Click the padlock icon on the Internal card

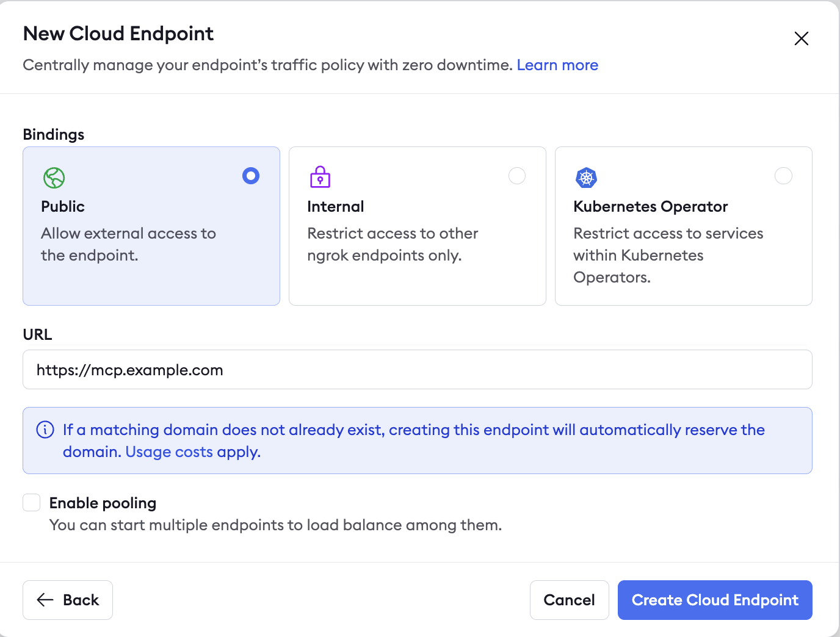pyautogui.click(x=319, y=178)
